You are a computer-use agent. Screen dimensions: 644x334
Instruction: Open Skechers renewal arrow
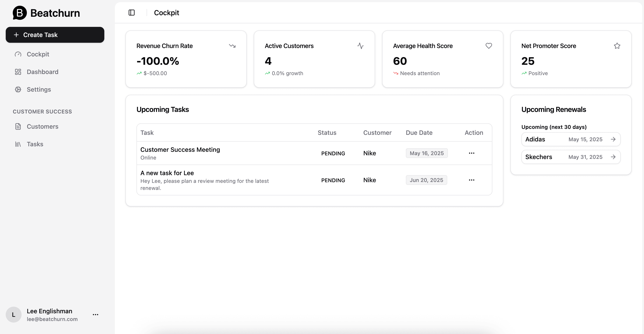point(613,157)
